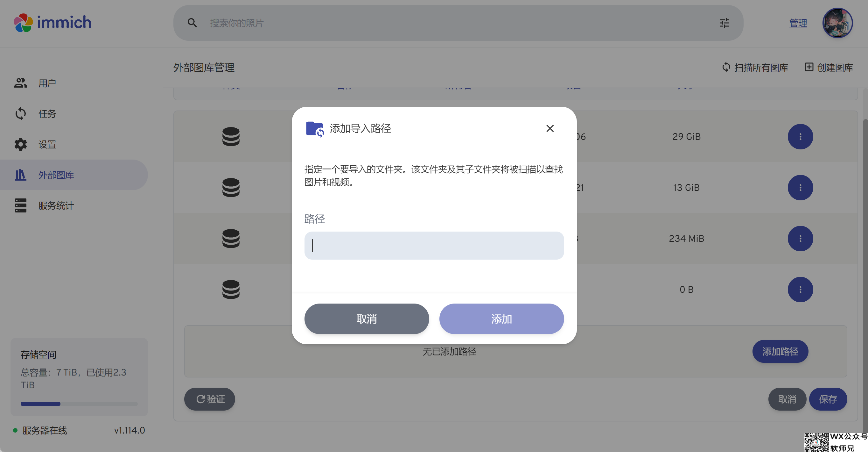Screen dimensions: 868x452
Task: Select 外部图库 in sidebar
Action: pyautogui.click(x=74, y=175)
